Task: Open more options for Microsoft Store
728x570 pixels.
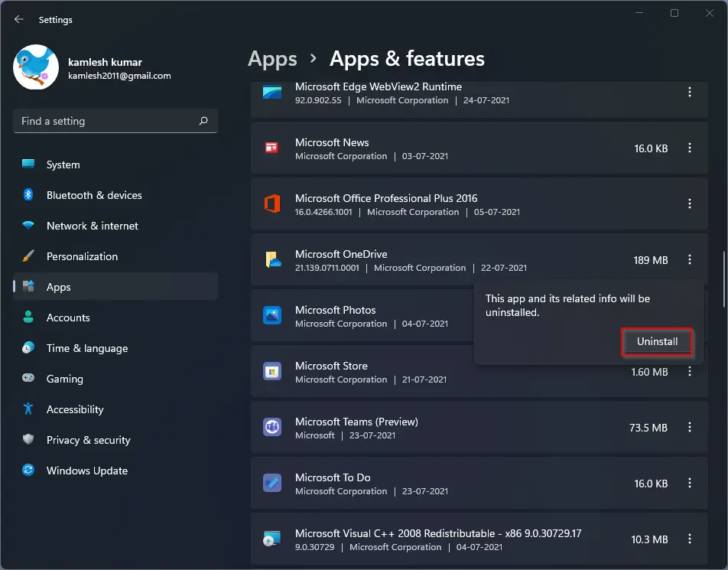Action: click(690, 372)
